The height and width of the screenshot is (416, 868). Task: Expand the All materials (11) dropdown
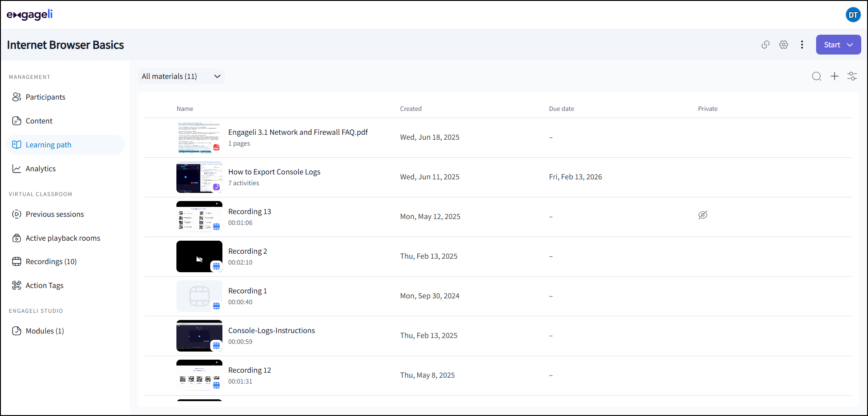[181, 76]
